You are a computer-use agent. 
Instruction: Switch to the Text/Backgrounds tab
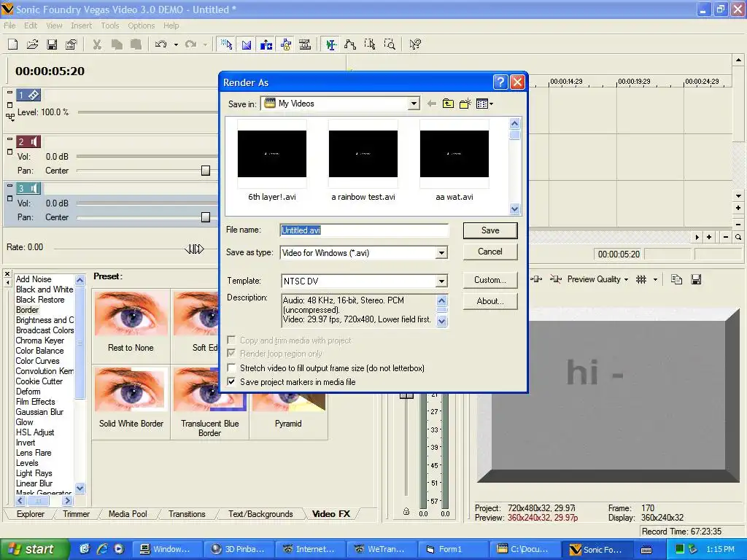pyautogui.click(x=260, y=514)
